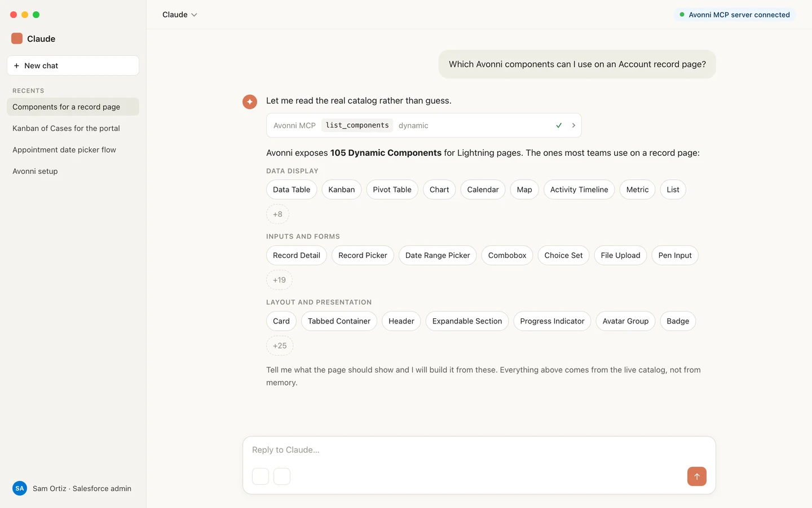812x508 pixels.
Task: Click the green connection status dot
Action: pyautogui.click(x=682, y=15)
